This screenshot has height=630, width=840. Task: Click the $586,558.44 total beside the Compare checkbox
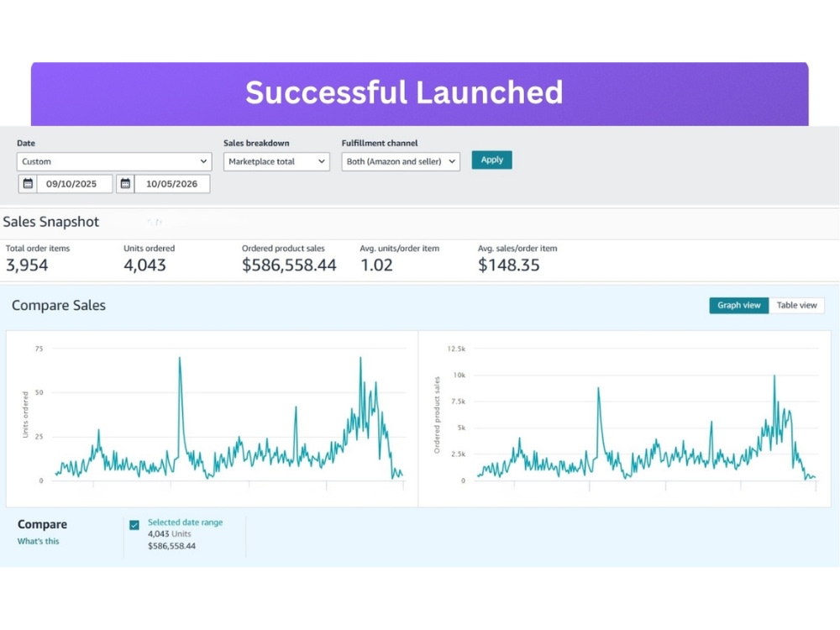click(x=172, y=546)
